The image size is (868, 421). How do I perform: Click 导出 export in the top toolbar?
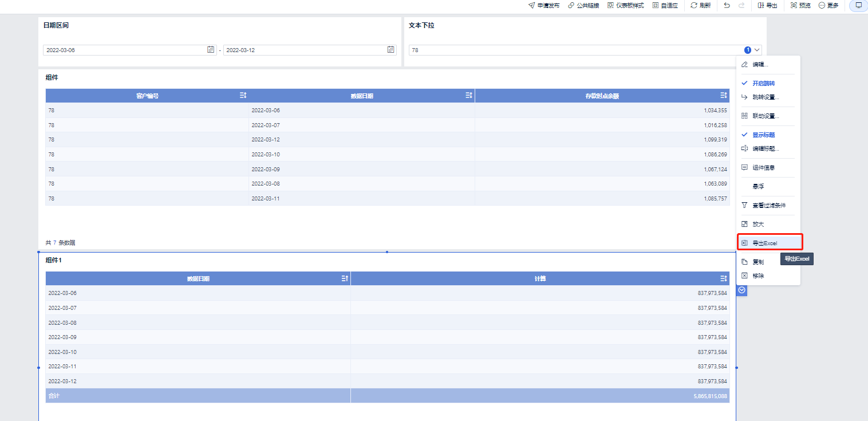[767, 5]
